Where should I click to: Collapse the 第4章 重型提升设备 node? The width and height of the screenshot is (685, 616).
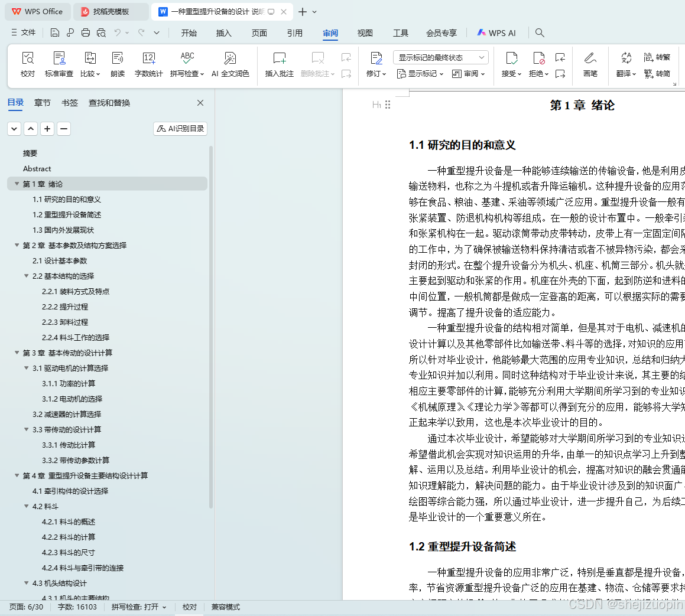(x=17, y=475)
